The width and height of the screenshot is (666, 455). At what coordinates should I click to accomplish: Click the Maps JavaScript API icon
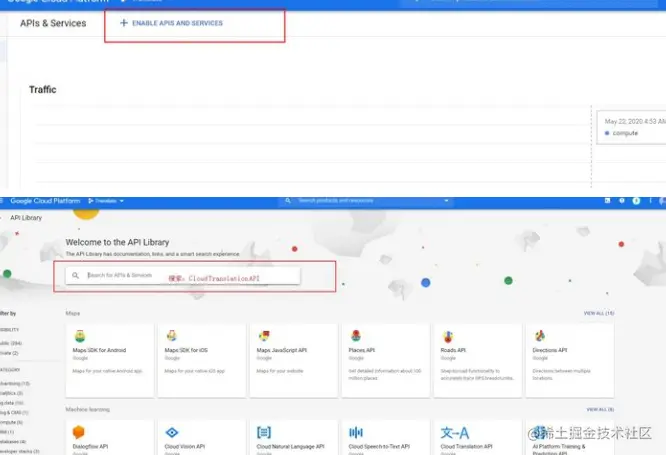[264, 336]
